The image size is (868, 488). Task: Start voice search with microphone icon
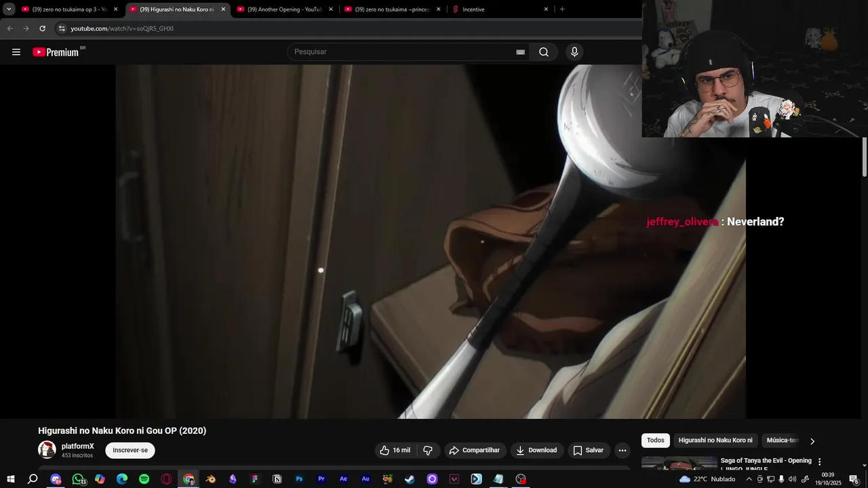pos(574,52)
